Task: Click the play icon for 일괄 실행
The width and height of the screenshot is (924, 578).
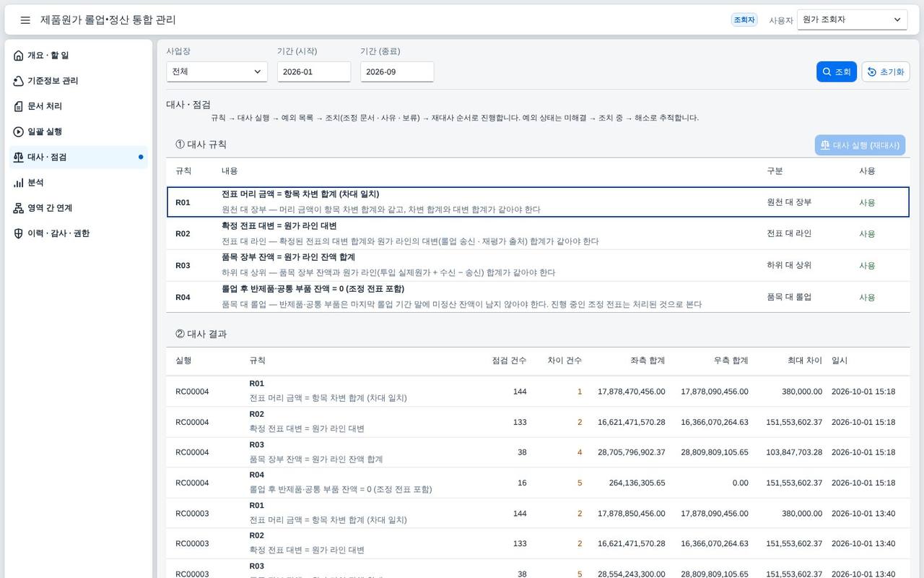Action: pyautogui.click(x=19, y=131)
